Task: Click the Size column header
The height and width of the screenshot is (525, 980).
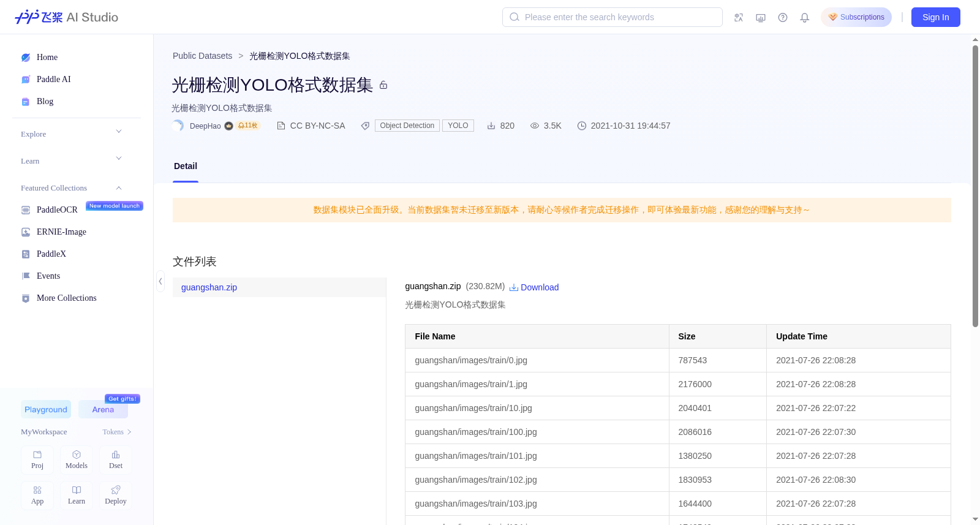Action: coord(718,336)
